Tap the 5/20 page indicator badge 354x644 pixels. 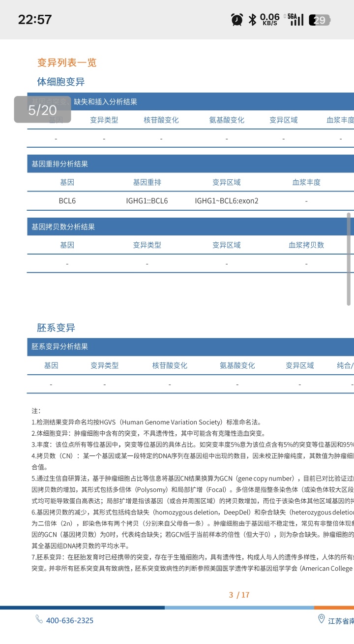pos(42,109)
